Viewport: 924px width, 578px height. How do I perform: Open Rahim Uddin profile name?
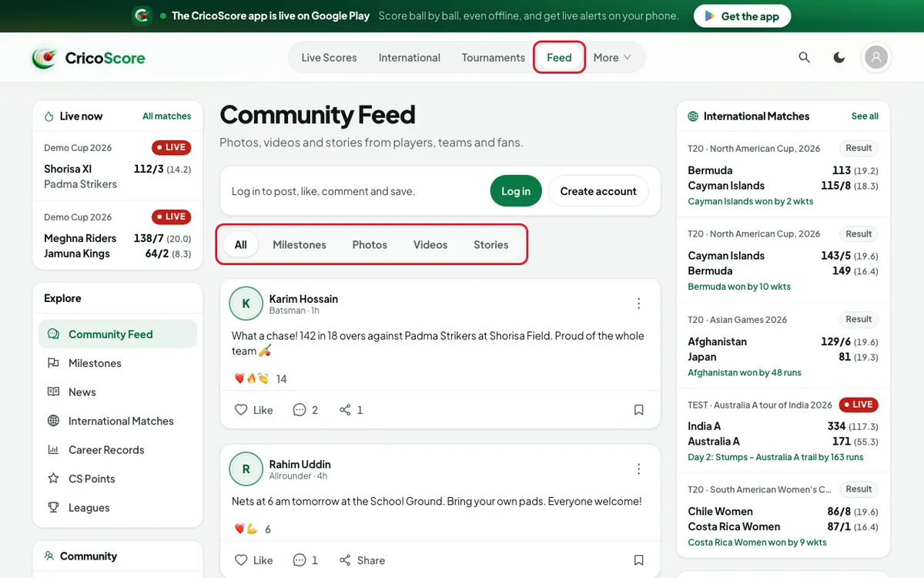[300, 465]
